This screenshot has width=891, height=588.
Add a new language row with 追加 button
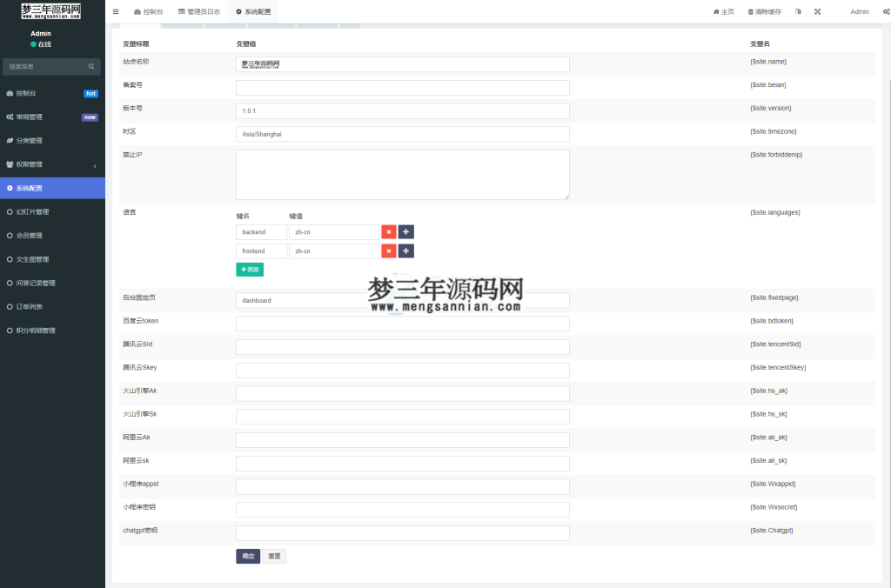click(x=250, y=269)
